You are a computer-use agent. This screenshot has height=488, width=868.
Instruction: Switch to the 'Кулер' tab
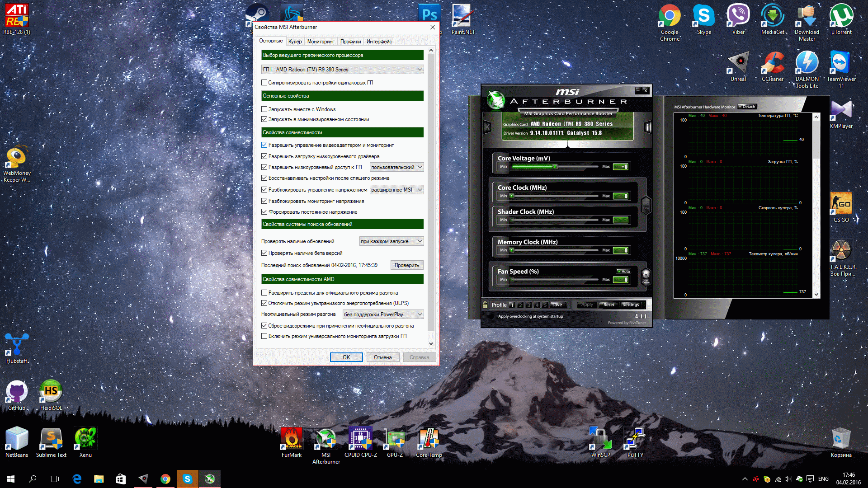pyautogui.click(x=295, y=42)
